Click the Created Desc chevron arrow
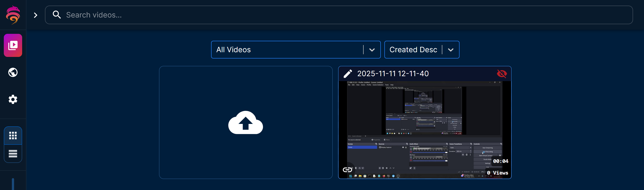Viewport: 644px width, 190px height. click(x=451, y=50)
